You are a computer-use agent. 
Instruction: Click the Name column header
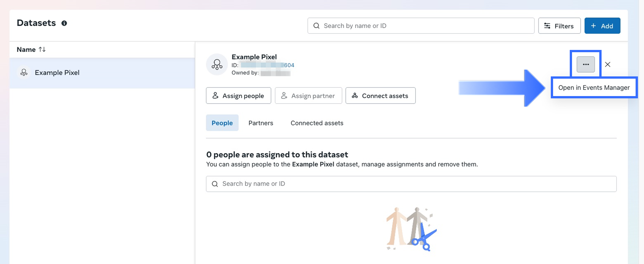click(26, 50)
